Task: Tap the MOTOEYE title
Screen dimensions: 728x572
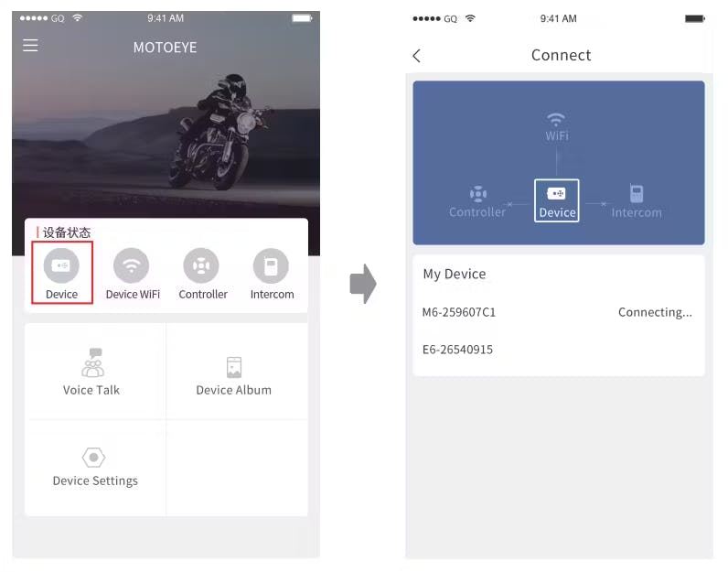Action: [x=166, y=48]
